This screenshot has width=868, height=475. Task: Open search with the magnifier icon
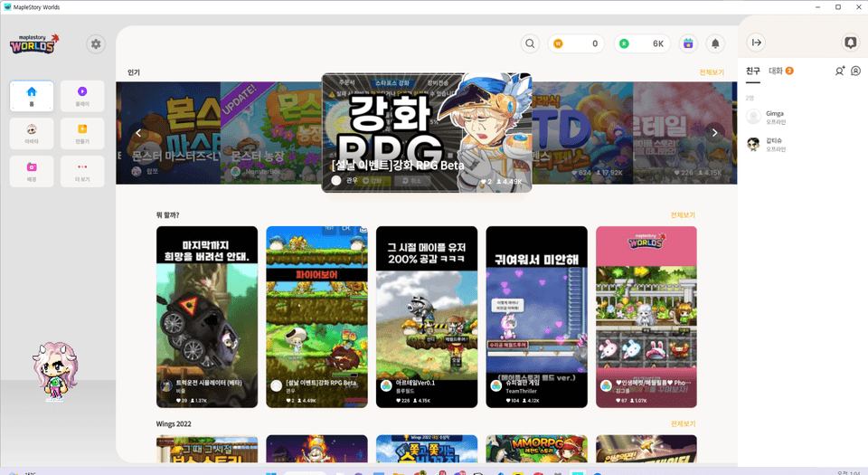pos(530,43)
